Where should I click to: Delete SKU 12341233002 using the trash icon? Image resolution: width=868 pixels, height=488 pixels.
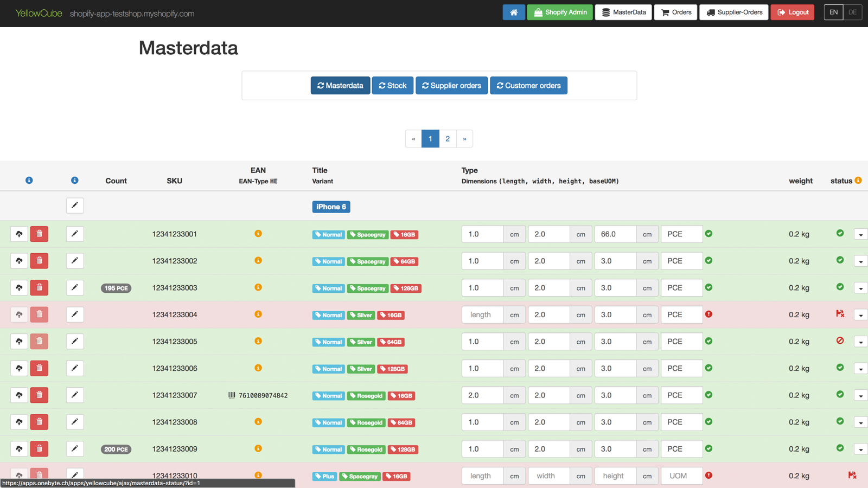39,261
